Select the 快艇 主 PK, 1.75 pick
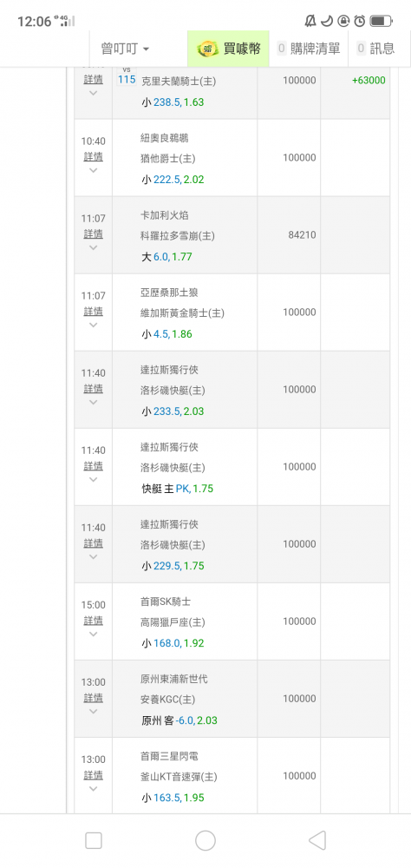 [178, 489]
